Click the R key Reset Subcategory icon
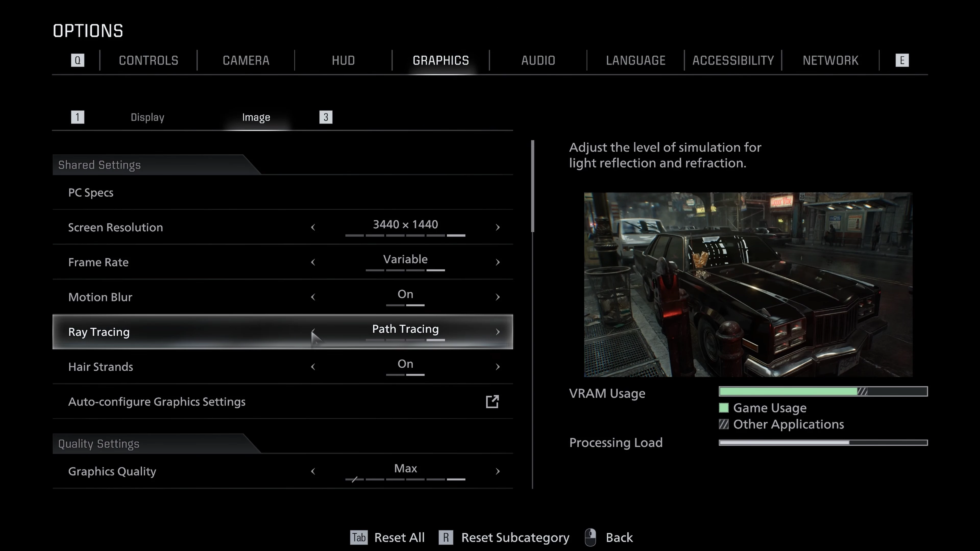This screenshot has width=980, height=551. [x=446, y=537]
